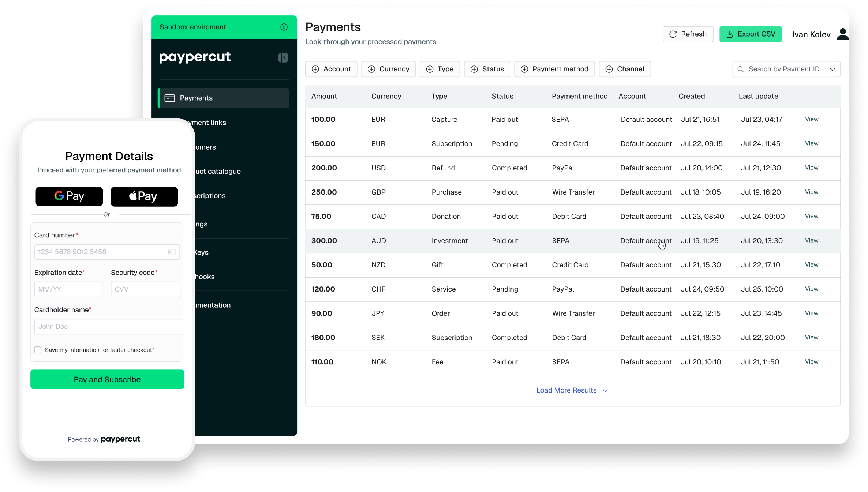This screenshot has height=492, width=868.
Task: Open the Payment method filter
Action: [554, 69]
